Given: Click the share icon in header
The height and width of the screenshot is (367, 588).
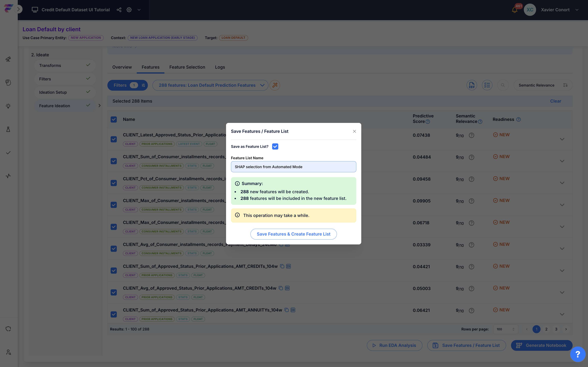Looking at the screenshot, I should tap(119, 10).
